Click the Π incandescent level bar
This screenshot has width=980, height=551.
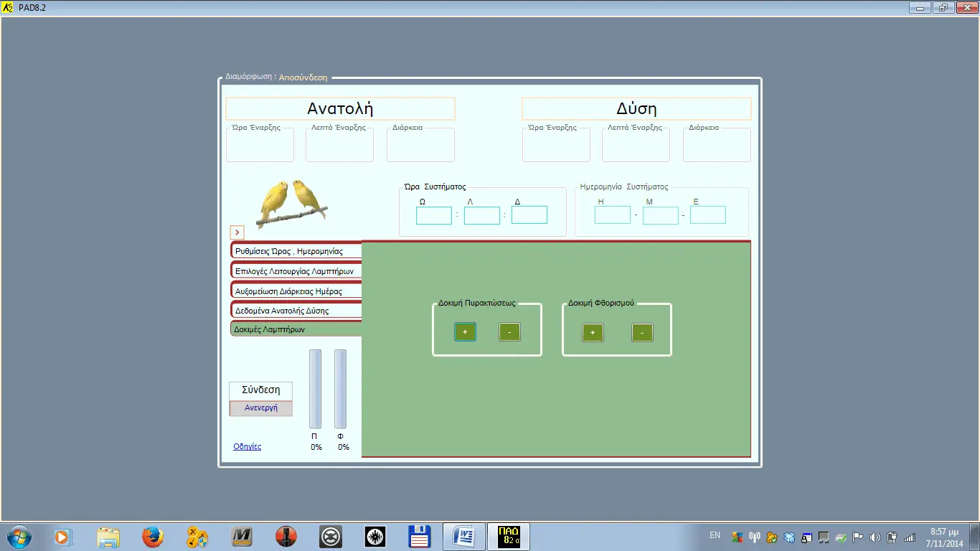[315, 389]
